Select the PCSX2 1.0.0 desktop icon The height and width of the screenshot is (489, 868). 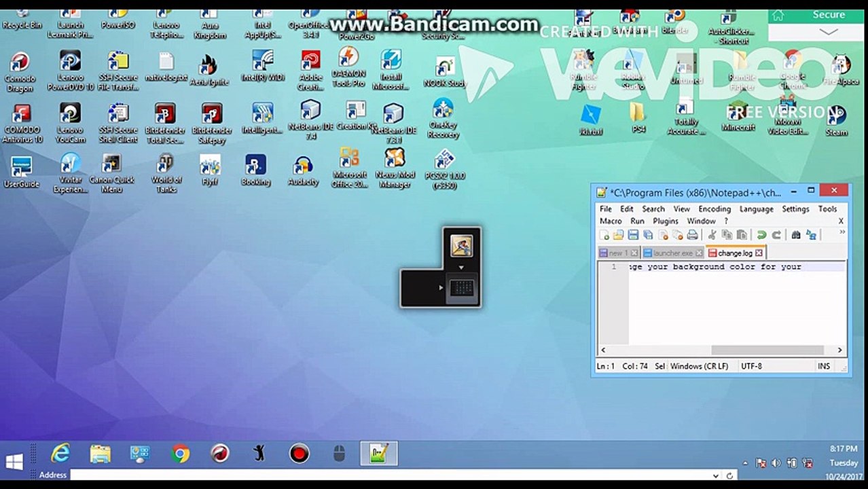click(444, 170)
